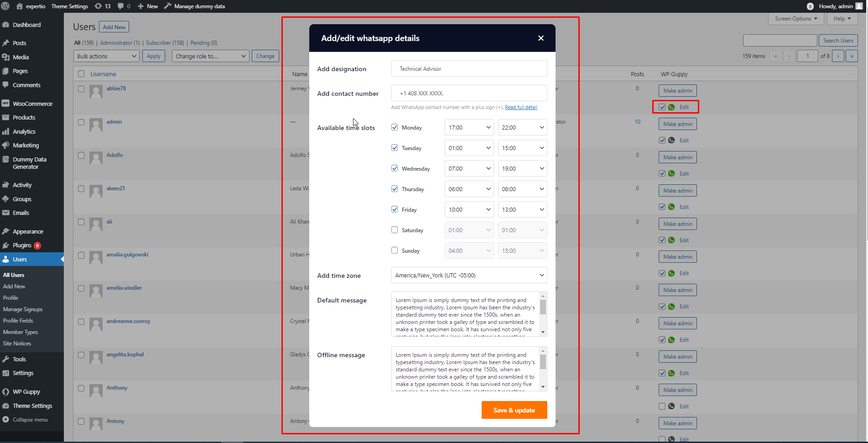This screenshot has width=868, height=443.
Task: Open the updates icon showing 13
Action: (98, 6)
